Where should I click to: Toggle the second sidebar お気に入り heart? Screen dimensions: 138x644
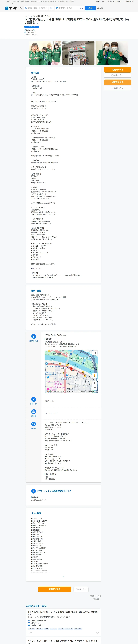(117, 88)
